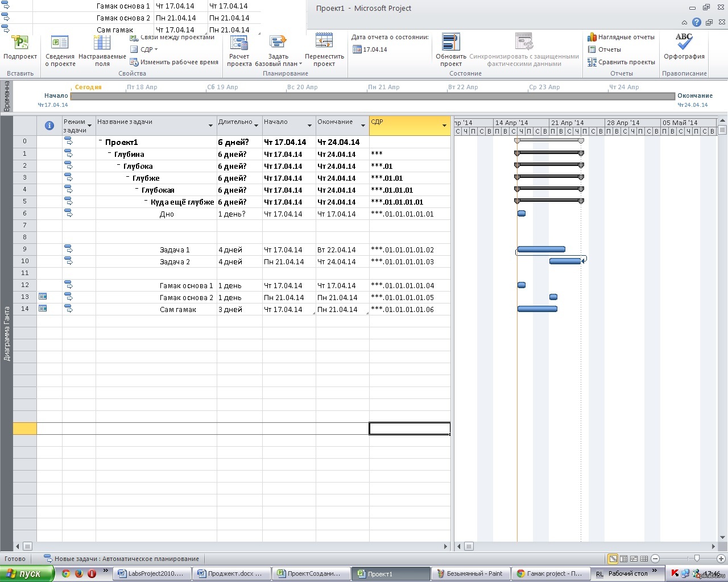This screenshot has height=582, width=728.
Task: Click the help question mark icon
Action: (697, 23)
